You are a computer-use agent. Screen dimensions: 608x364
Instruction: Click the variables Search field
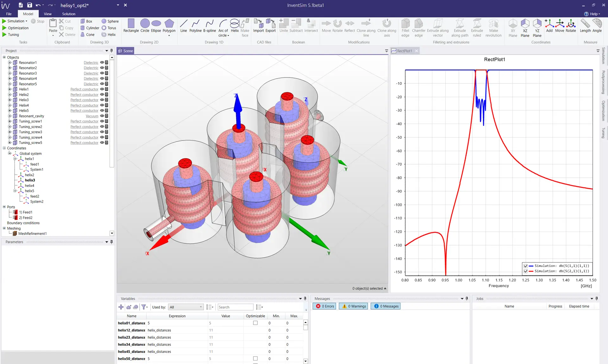tap(235, 307)
